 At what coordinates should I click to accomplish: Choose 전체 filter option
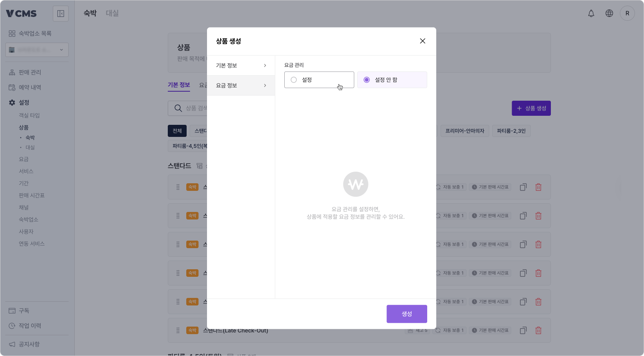click(x=177, y=131)
